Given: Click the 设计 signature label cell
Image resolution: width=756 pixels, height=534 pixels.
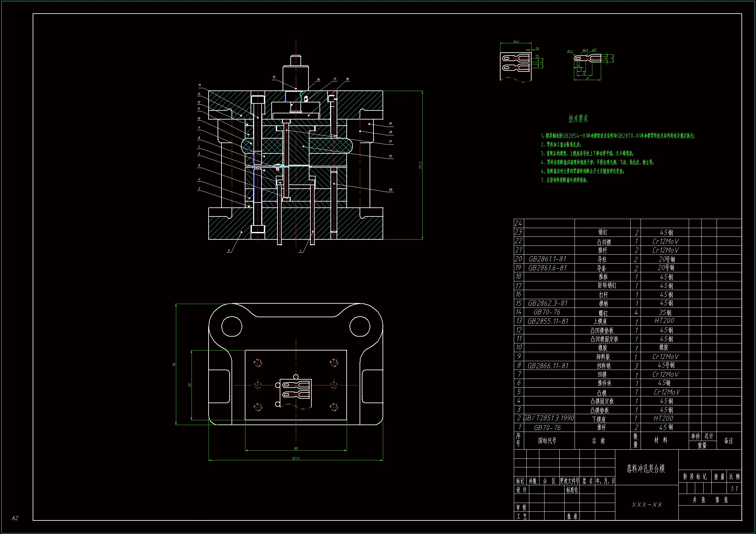Looking at the screenshot, I should 521,490.
